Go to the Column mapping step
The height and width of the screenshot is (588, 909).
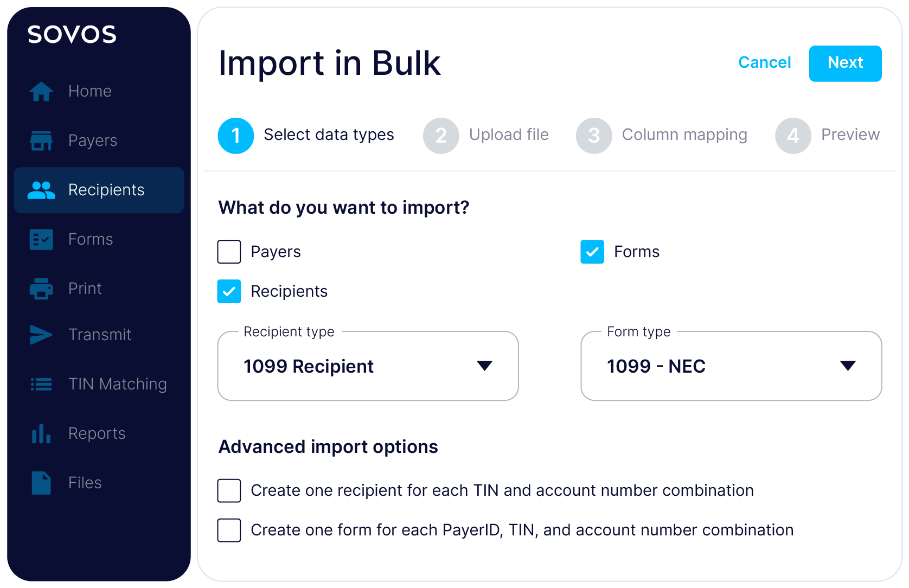pyautogui.click(x=593, y=135)
